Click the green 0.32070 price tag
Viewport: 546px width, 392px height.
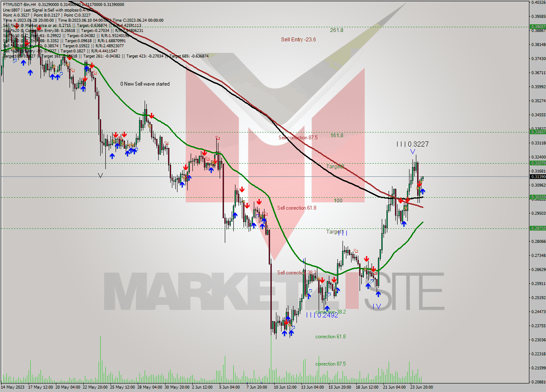[537, 163]
